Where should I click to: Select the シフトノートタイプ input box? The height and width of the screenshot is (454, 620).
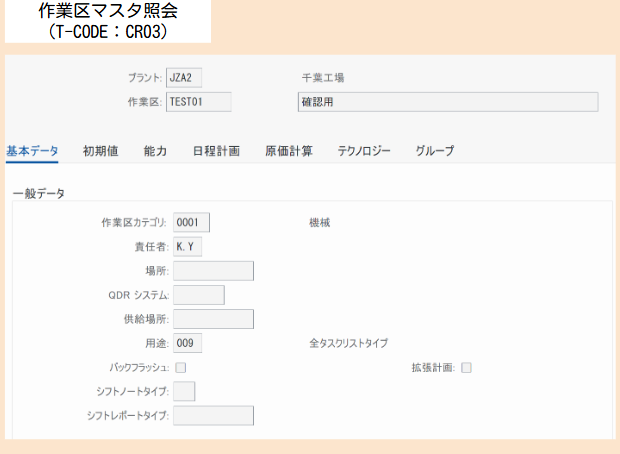pos(184,391)
